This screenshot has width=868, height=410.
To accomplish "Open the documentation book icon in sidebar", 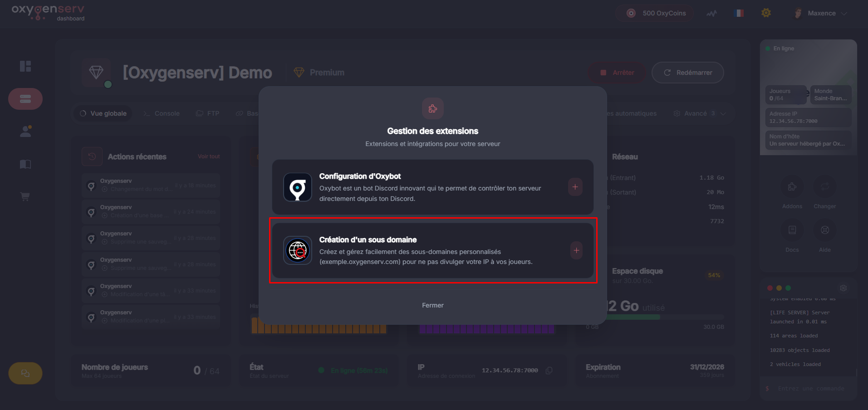I will pos(25,164).
